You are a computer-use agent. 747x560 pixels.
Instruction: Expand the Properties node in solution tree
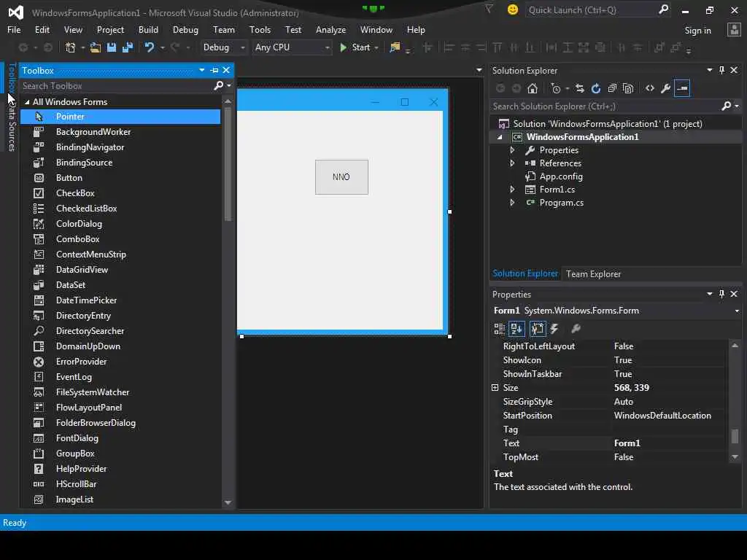[513, 150]
